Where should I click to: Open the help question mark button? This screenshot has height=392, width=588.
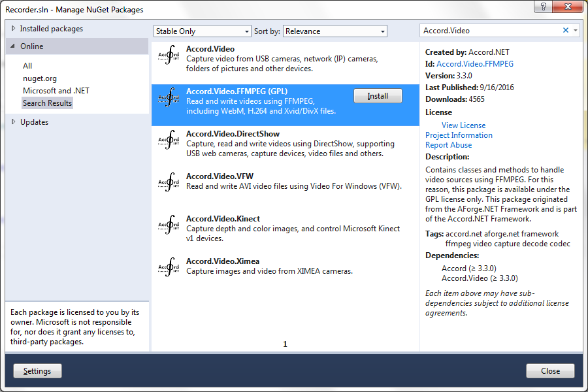pyautogui.click(x=543, y=7)
